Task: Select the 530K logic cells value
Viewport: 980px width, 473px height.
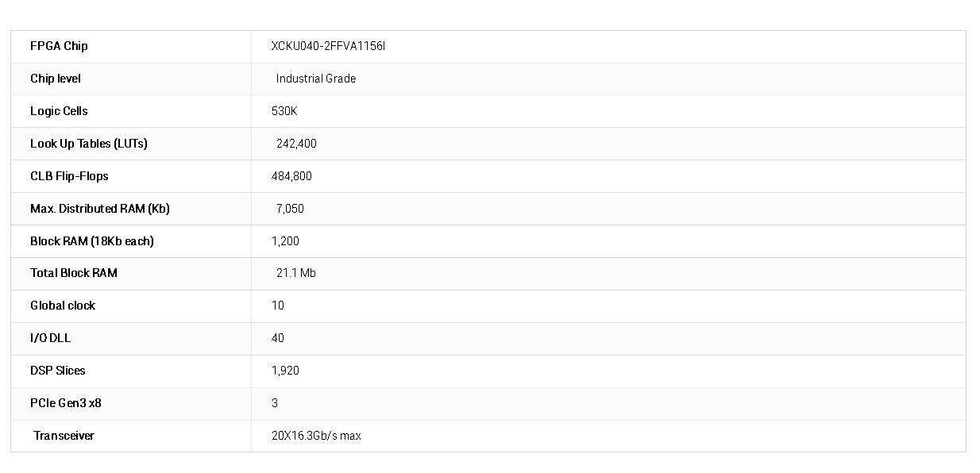Action: [284, 111]
